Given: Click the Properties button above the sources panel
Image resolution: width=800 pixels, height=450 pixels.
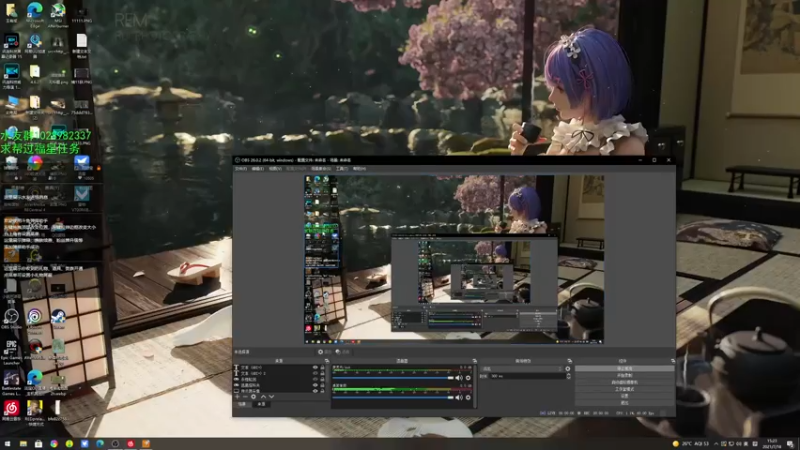Looking at the screenshot, I should click(x=325, y=352).
